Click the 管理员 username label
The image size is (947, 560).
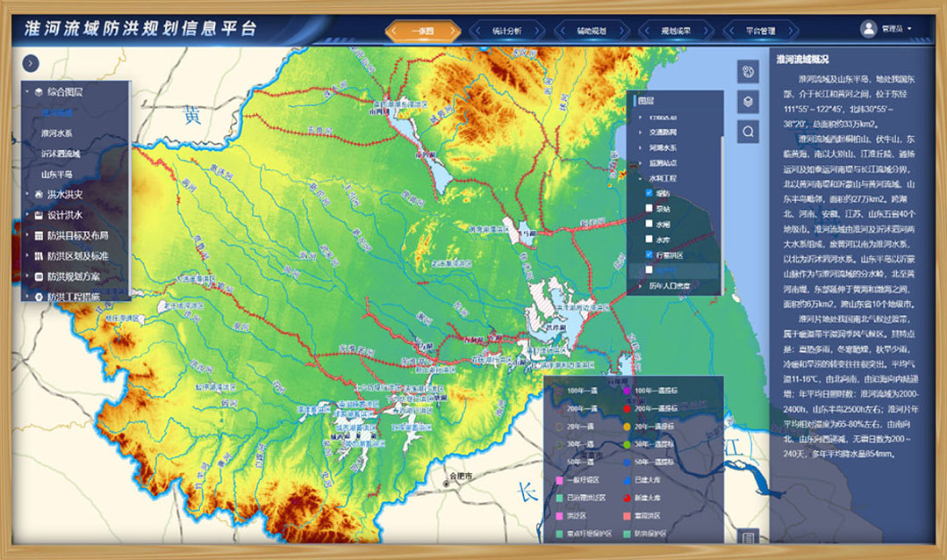tap(892, 28)
